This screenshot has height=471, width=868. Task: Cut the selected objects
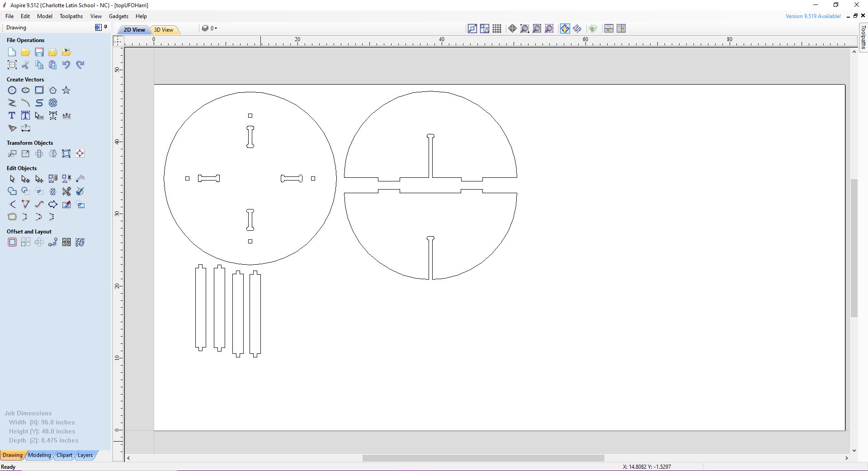(26, 65)
